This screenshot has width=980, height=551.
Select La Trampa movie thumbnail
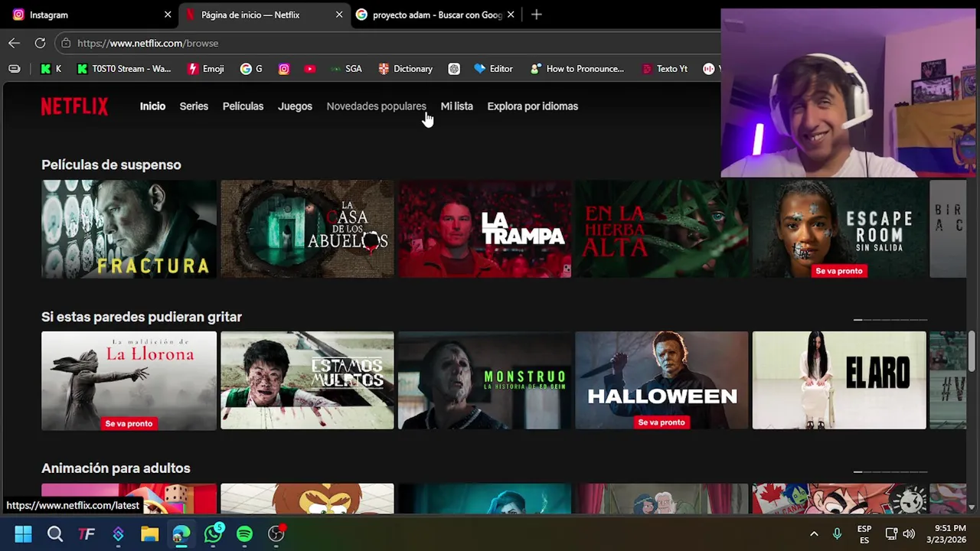point(485,229)
